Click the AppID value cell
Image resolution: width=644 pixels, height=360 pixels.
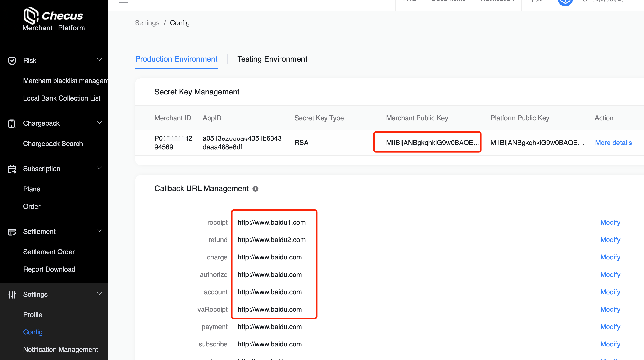[x=242, y=143]
